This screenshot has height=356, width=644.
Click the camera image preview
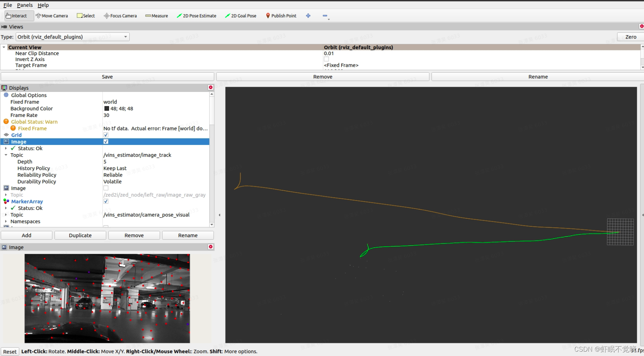(x=107, y=298)
